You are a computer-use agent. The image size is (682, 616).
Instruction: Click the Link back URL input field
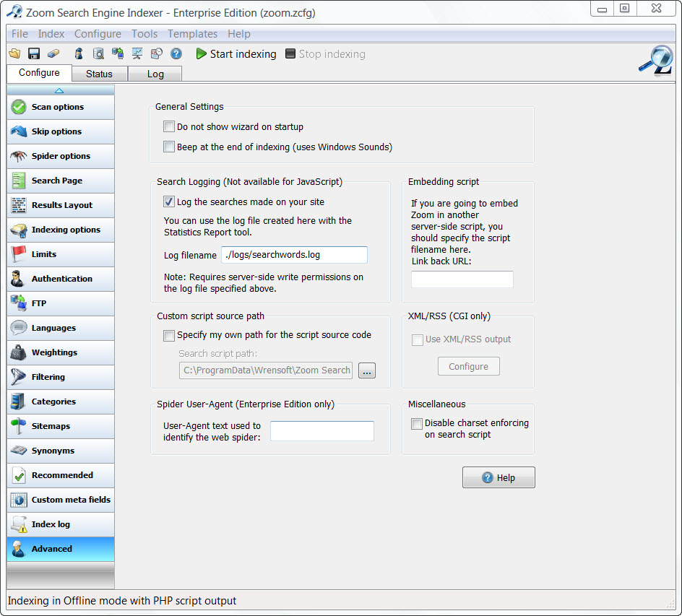click(x=462, y=279)
